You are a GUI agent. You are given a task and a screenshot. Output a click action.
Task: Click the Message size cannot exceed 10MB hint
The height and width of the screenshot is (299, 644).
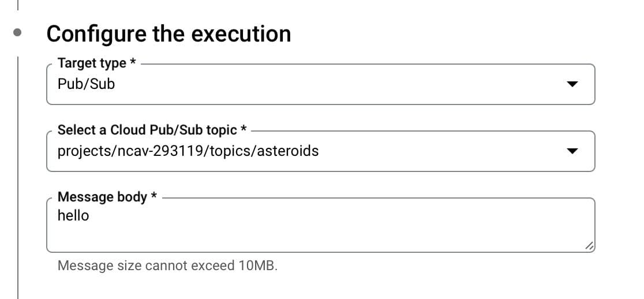click(x=168, y=266)
